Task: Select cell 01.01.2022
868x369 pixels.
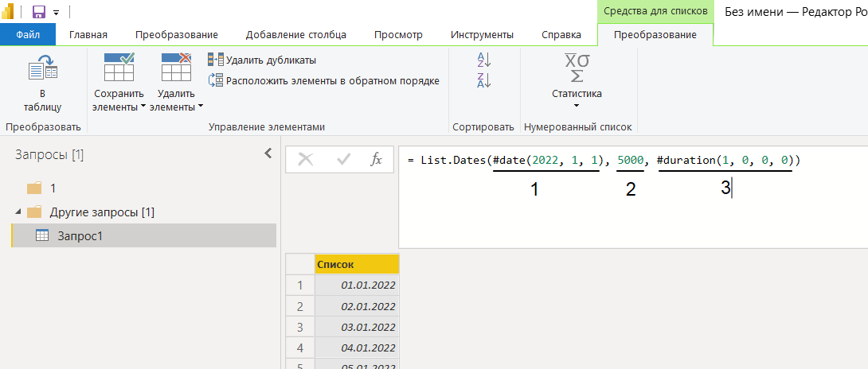Action: coord(357,285)
